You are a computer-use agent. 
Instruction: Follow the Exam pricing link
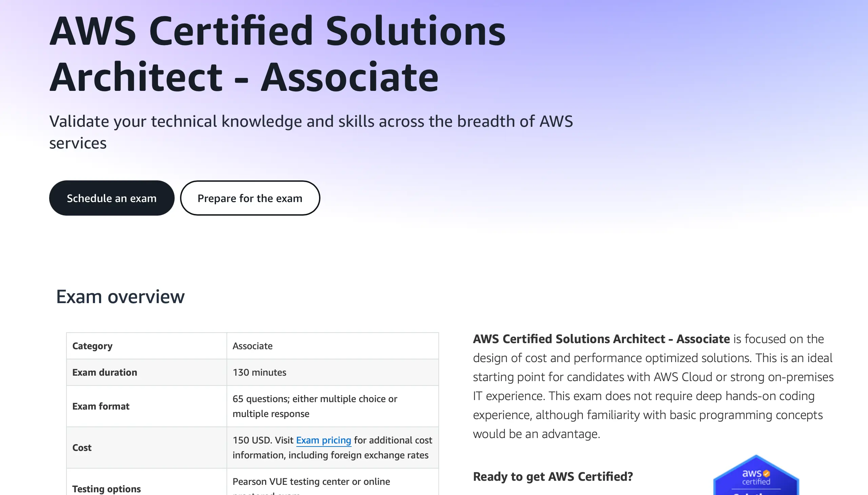pos(323,440)
